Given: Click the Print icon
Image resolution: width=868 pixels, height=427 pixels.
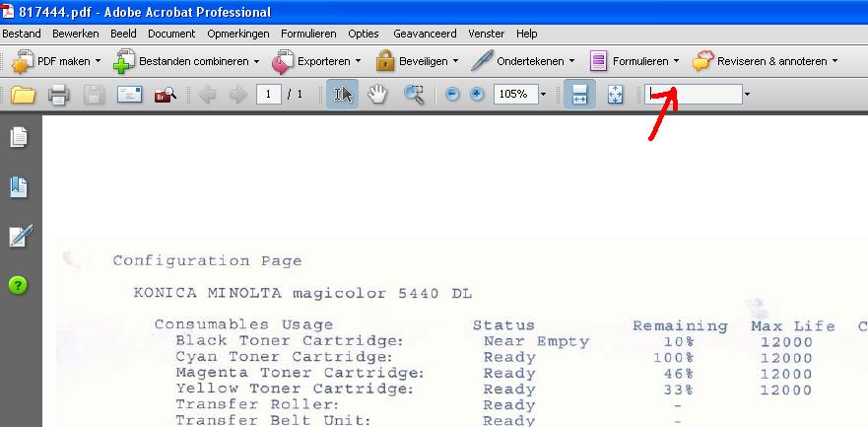Looking at the screenshot, I should coord(58,95).
